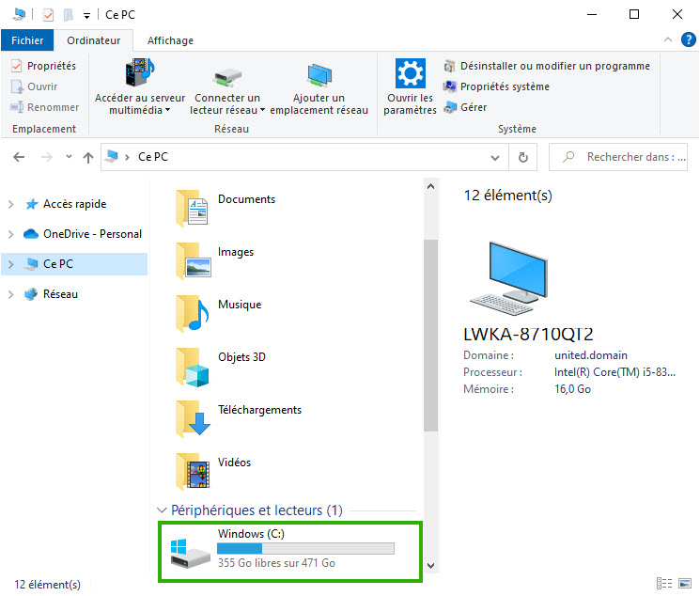Refresh the Ce PC view

[522, 157]
